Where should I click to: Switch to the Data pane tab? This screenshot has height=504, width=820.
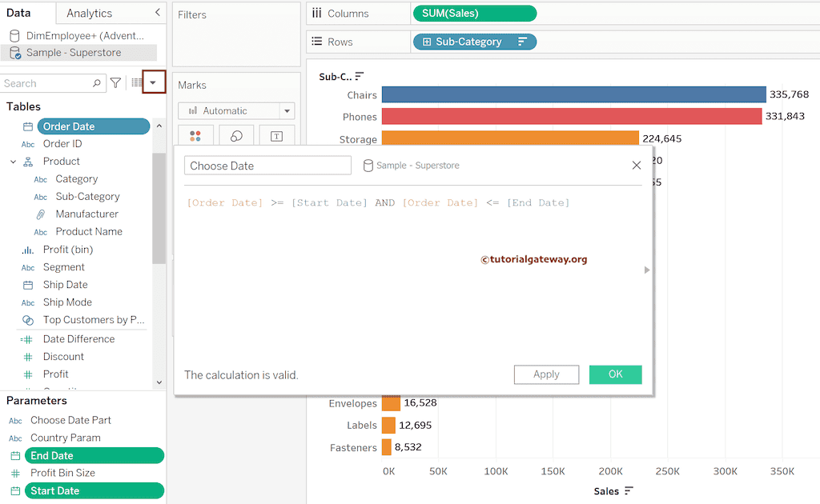(x=19, y=13)
